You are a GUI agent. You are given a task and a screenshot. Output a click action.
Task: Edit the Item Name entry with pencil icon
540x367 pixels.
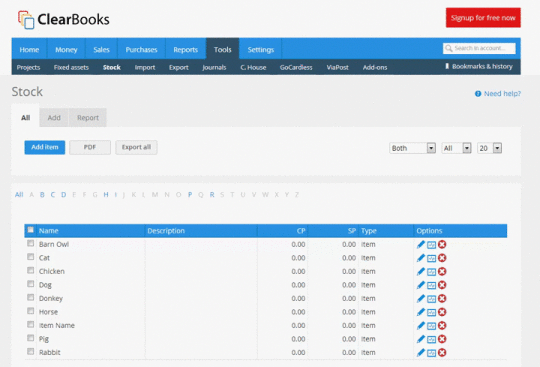pyautogui.click(x=420, y=325)
